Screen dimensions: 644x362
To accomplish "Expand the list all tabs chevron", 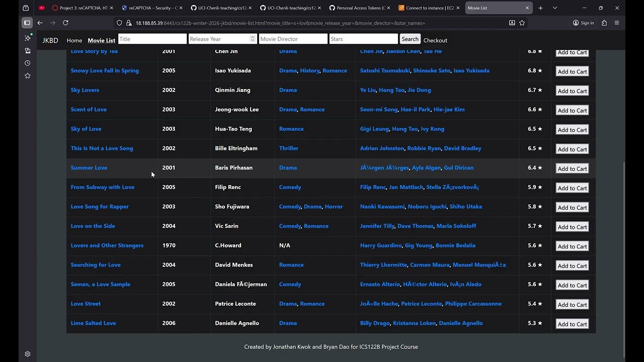I will point(555,8).
